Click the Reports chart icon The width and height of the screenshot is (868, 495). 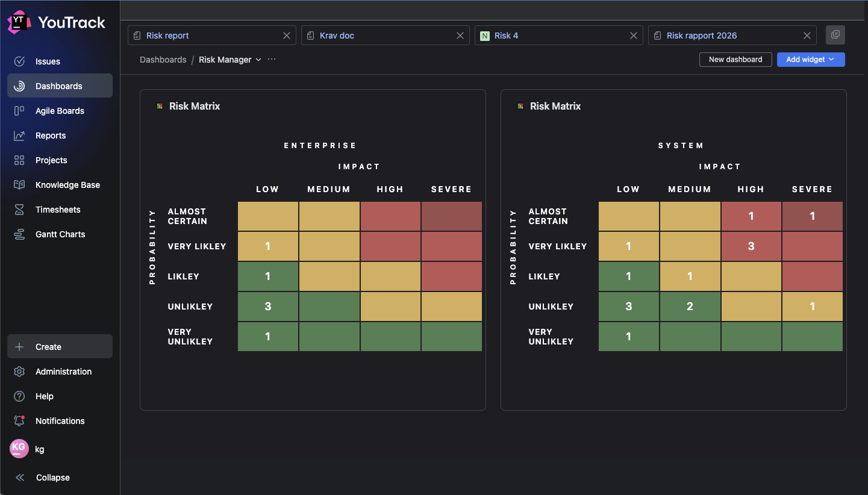tap(19, 135)
